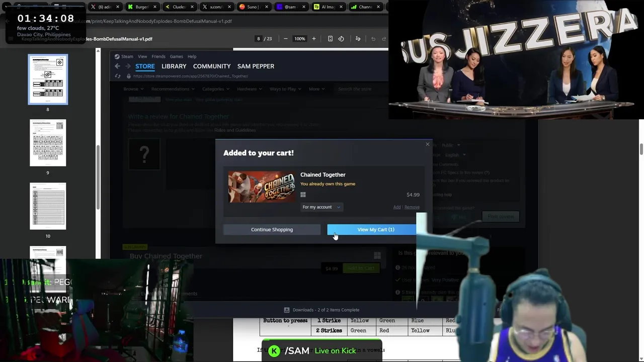Image resolution: width=644 pixels, height=362 pixels.
Task: Click the PDF page number field showing 8
Action: tap(259, 39)
